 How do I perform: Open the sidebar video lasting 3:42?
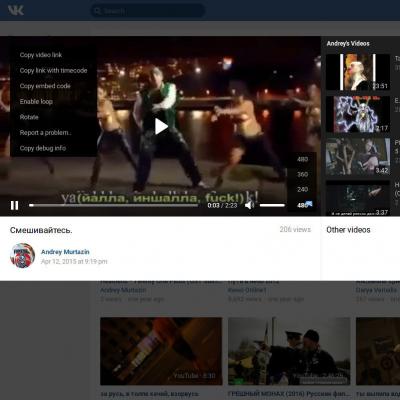pos(358,157)
